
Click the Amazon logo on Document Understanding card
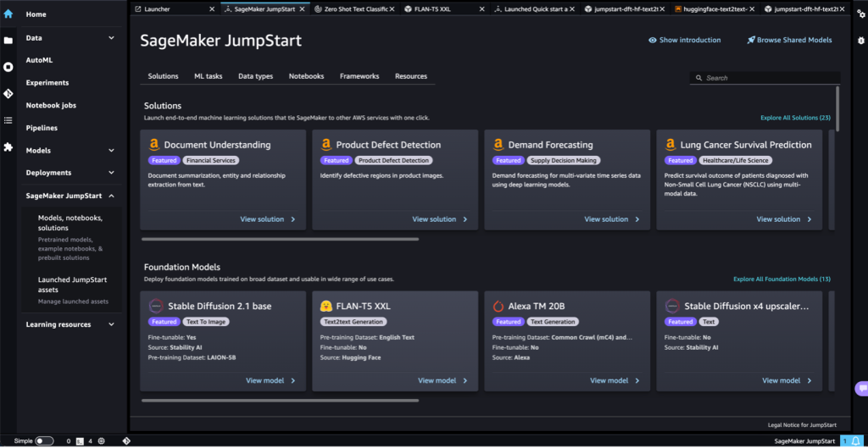[154, 145]
